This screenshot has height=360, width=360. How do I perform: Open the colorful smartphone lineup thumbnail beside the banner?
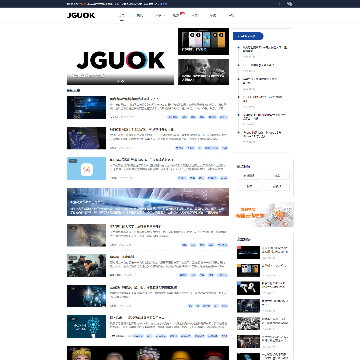pos(203,41)
